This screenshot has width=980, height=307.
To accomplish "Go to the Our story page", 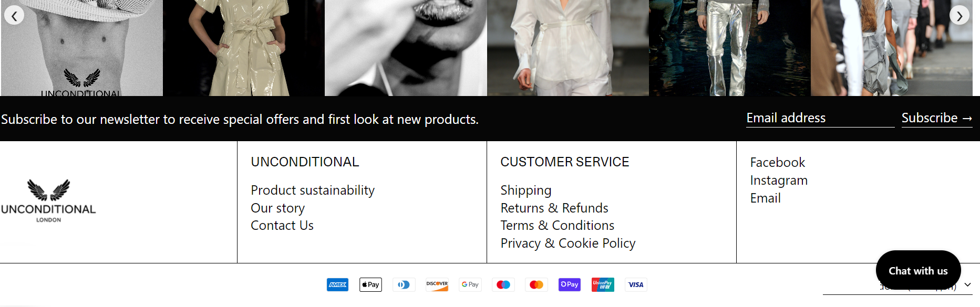I will click(x=277, y=208).
